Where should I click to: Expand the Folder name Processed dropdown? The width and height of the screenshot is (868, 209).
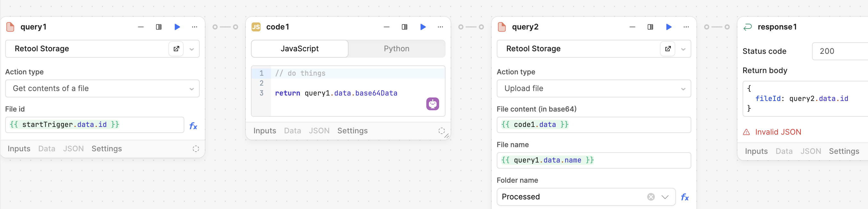pos(665,197)
